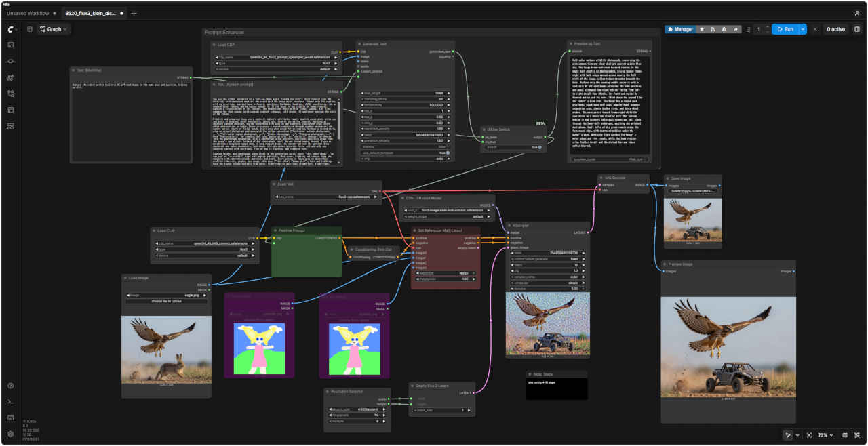
Task: Click choose file to upload in Load Image
Action: point(167,301)
